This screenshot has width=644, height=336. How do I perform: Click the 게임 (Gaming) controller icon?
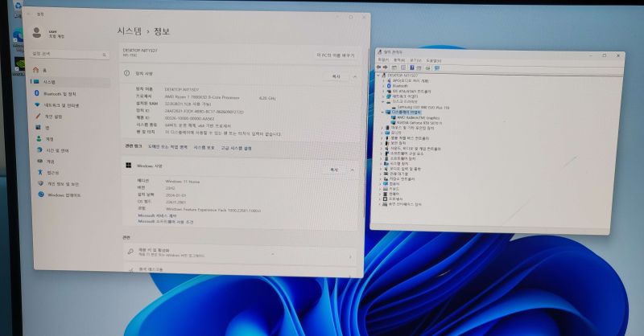pyautogui.click(x=39, y=162)
